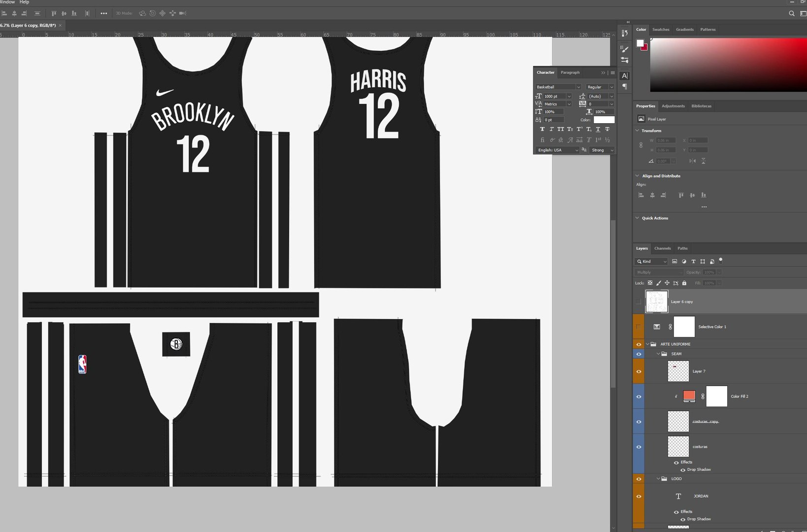Show the Selective Color 1 layer
The width and height of the screenshot is (807, 532).
[639, 327]
